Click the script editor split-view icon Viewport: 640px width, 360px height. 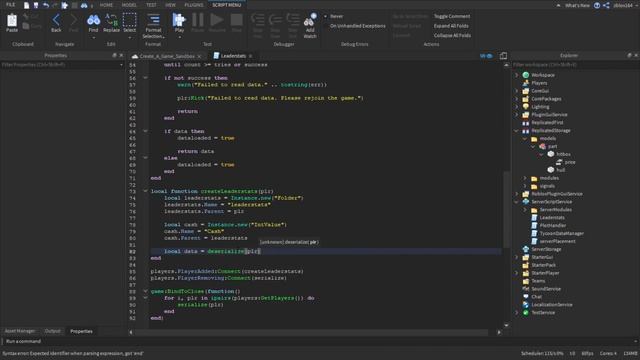point(503,56)
